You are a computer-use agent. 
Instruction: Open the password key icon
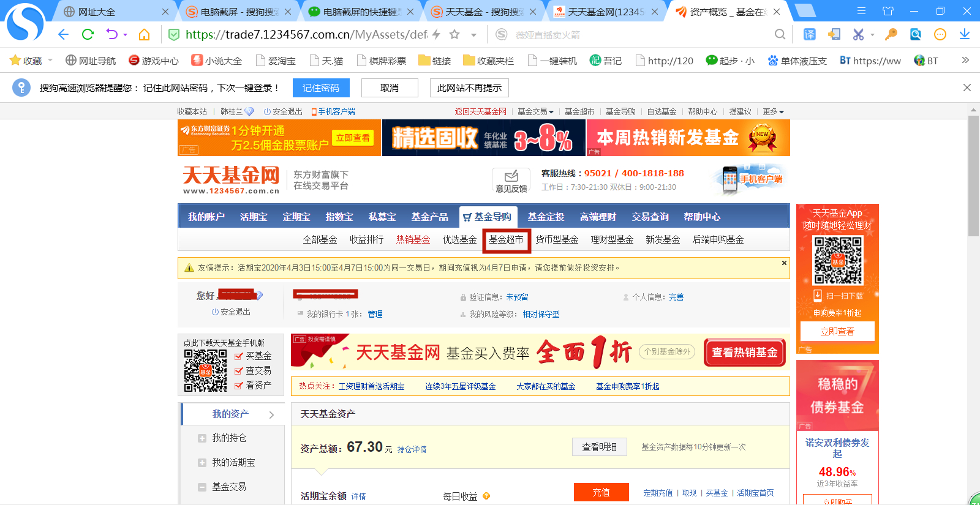[891, 34]
